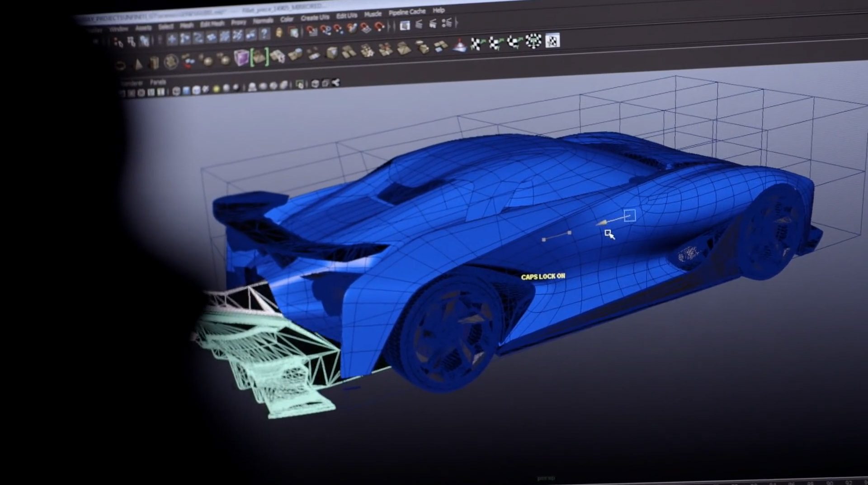The image size is (868, 485).
Task: Click the persp camera label
Action: (546, 478)
